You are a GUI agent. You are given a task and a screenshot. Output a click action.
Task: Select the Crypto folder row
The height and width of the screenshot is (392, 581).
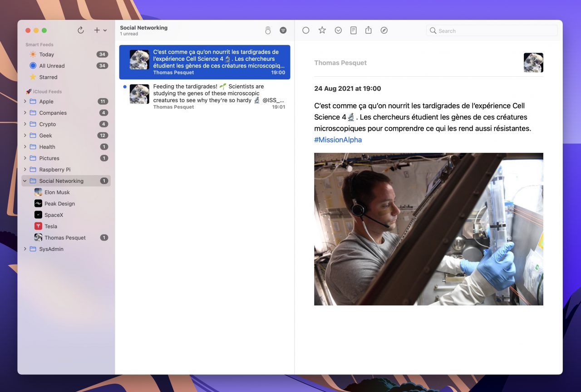(x=66, y=124)
